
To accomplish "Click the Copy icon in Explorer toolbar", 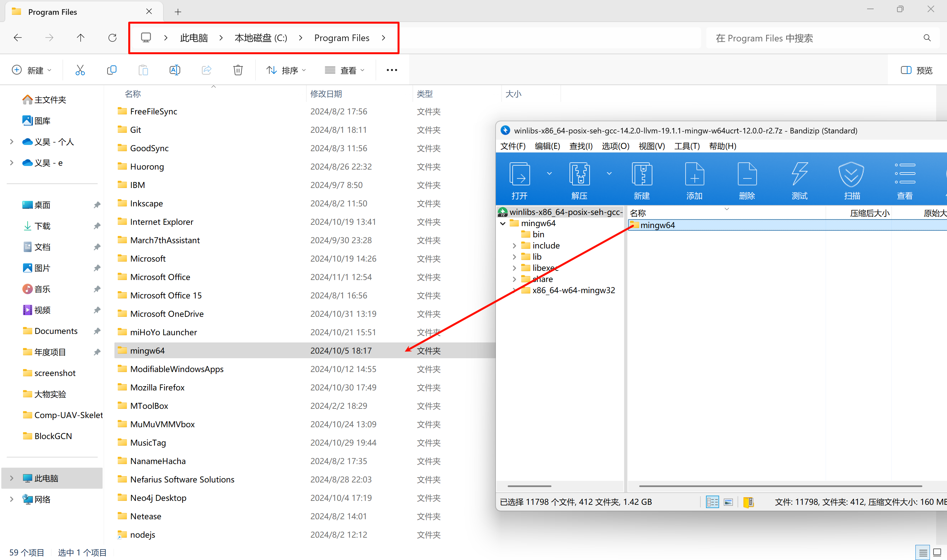I will 112,70.
